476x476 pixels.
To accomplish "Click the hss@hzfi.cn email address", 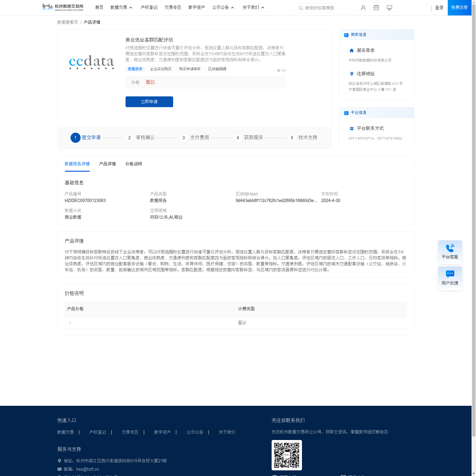I will point(87,469).
